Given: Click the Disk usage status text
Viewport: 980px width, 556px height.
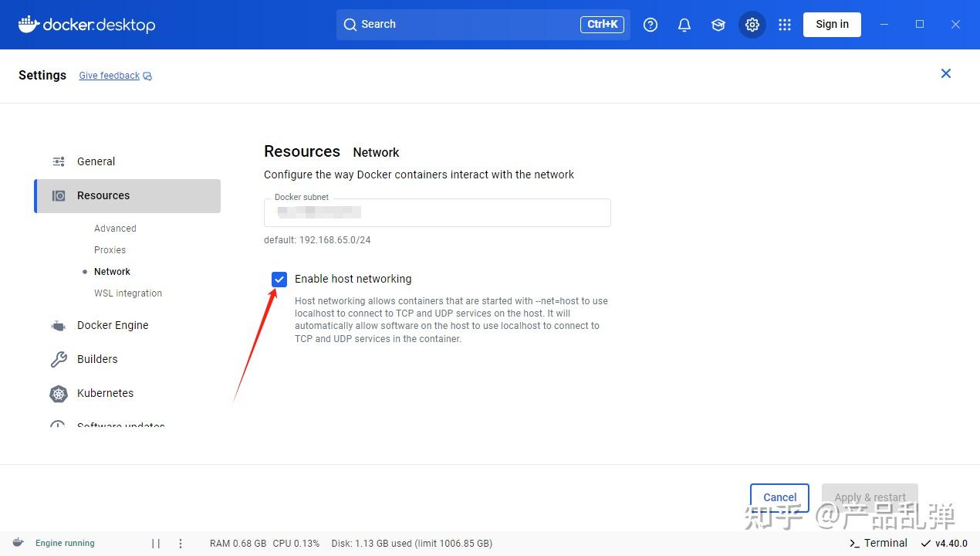Looking at the screenshot, I should tap(412, 543).
